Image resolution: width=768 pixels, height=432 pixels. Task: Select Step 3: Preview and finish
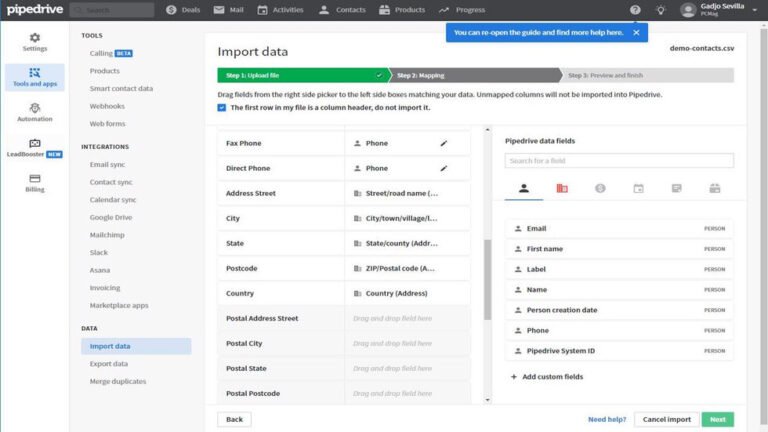pos(647,75)
